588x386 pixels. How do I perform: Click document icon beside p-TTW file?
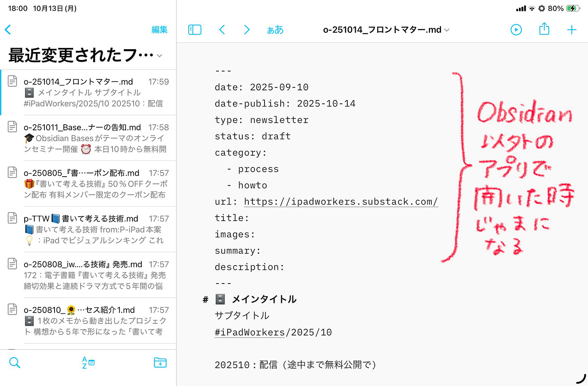[13, 217]
